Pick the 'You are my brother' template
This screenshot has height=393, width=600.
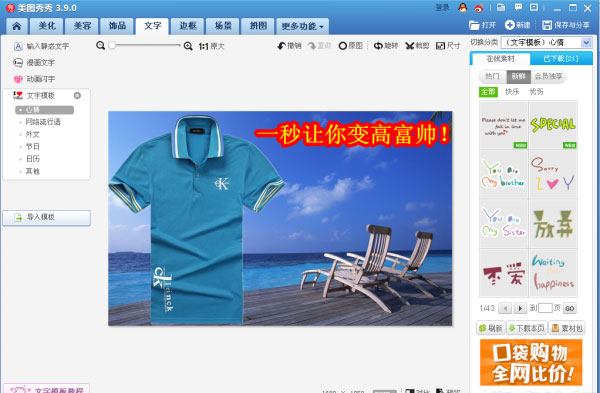click(504, 174)
